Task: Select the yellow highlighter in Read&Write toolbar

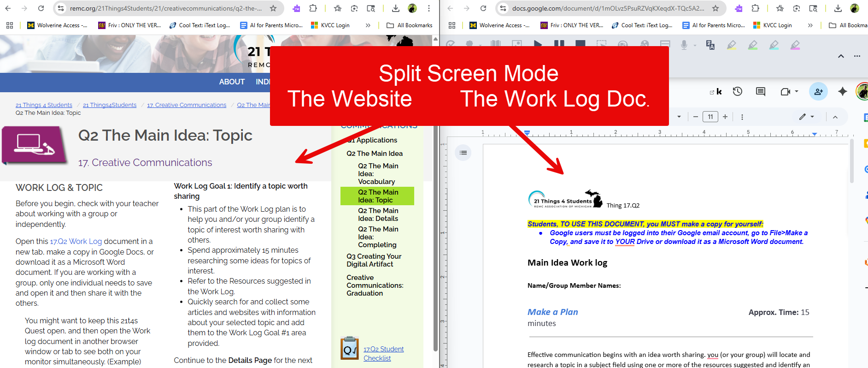Action: point(731,45)
